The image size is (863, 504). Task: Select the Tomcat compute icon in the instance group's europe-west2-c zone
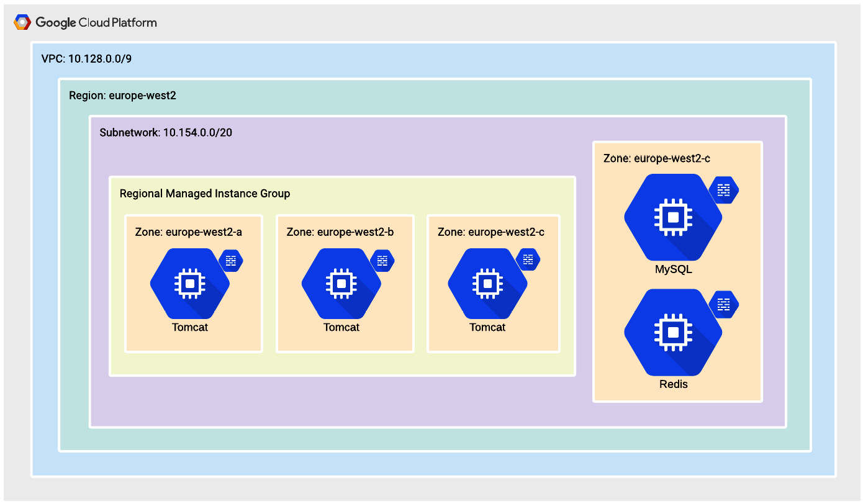487,284
